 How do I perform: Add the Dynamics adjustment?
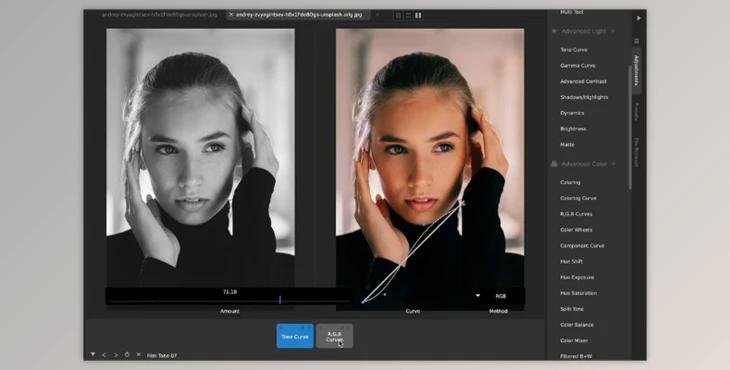tap(572, 113)
